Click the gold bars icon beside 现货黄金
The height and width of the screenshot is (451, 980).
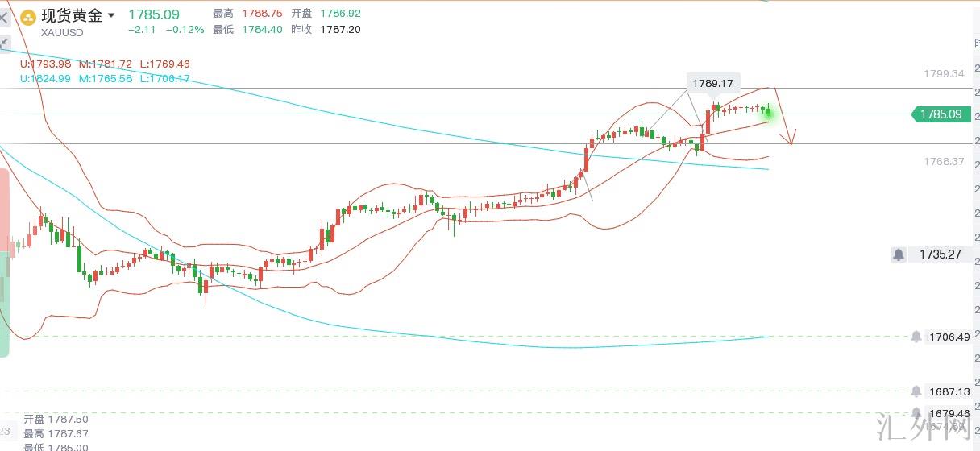point(29,16)
